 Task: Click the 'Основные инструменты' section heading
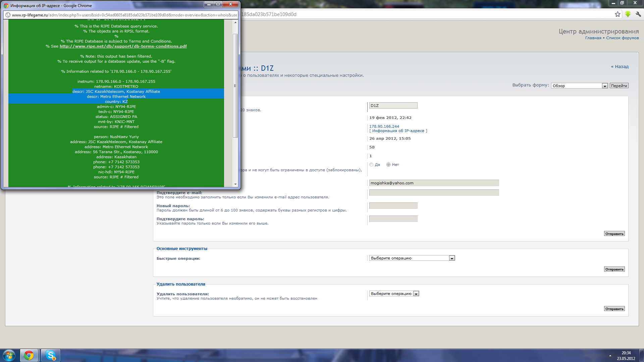(x=182, y=249)
